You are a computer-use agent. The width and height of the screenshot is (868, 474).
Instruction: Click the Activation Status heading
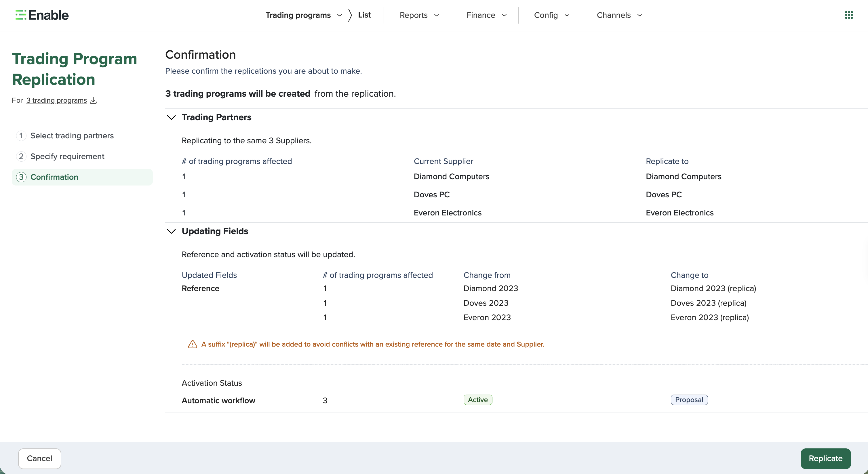[x=212, y=383]
